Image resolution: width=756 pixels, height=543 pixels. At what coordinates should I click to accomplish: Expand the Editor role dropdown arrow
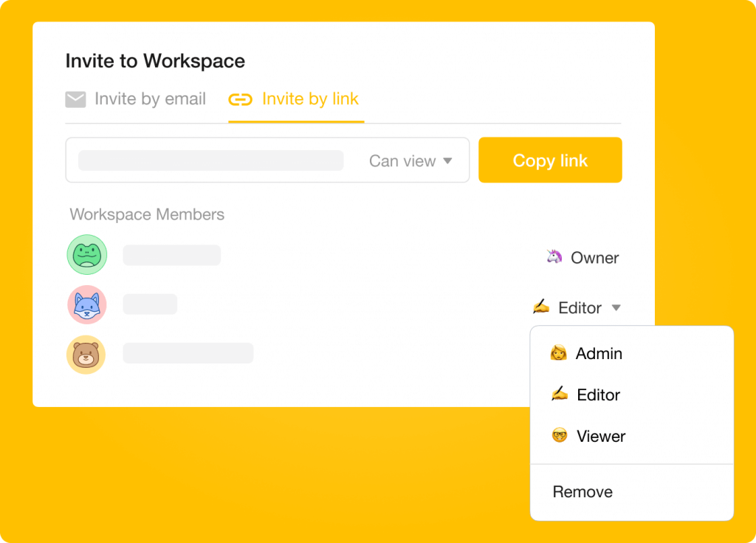(x=616, y=307)
